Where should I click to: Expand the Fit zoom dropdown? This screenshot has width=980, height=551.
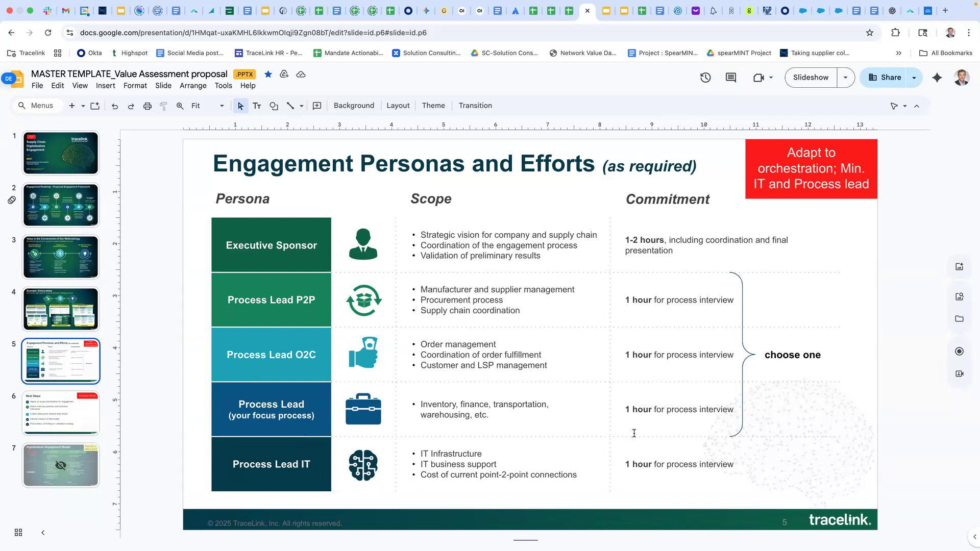[x=222, y=106]
